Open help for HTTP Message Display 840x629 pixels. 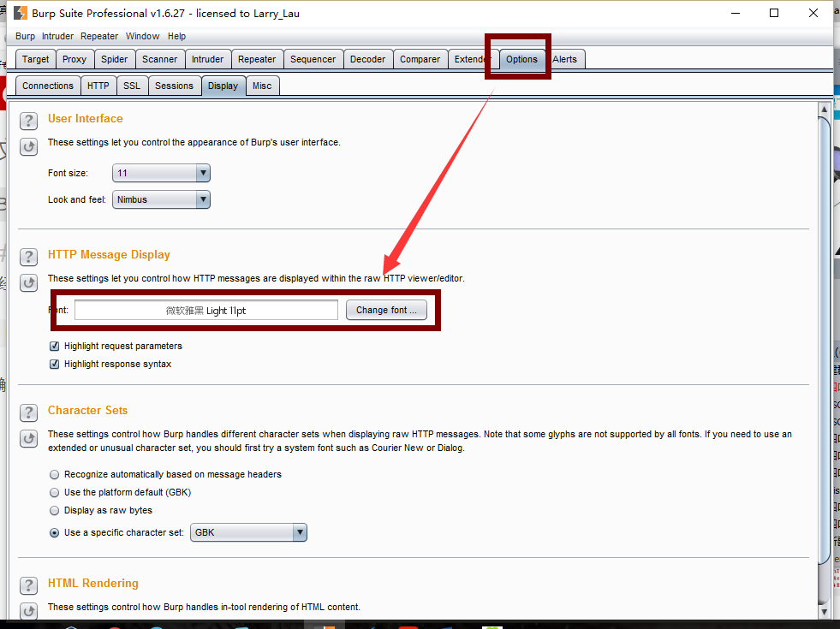pos(28,257)
